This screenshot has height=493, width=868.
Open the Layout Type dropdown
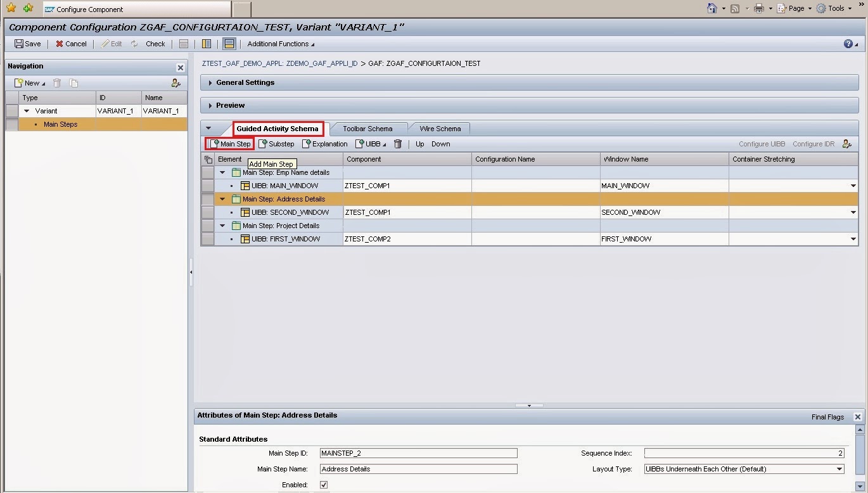click(x=839, y=469)
